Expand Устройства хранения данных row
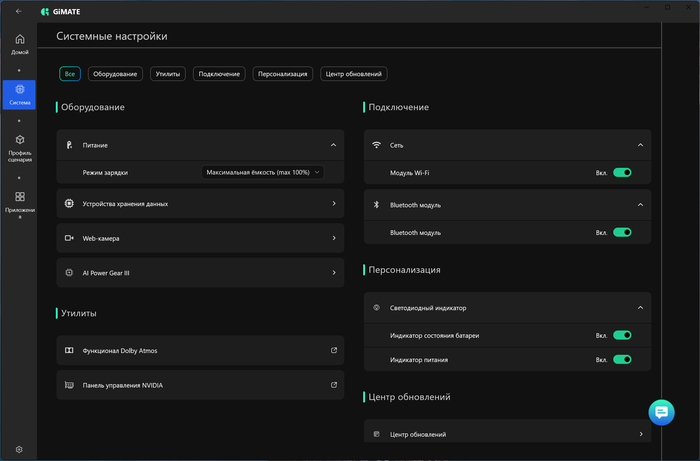Image resolution: width=700 pixels, height=461 pixels. [333, 203]
